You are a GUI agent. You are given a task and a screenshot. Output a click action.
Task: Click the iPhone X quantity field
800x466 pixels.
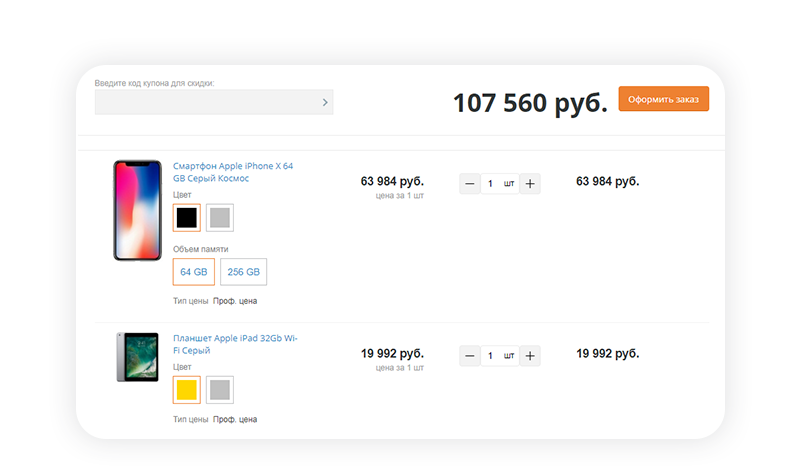(x=500, y=184)
